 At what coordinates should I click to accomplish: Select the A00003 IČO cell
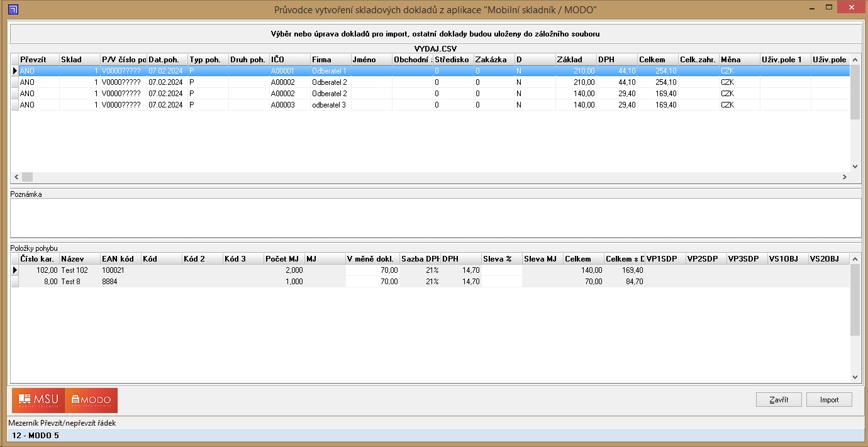[x=289, y=105]
